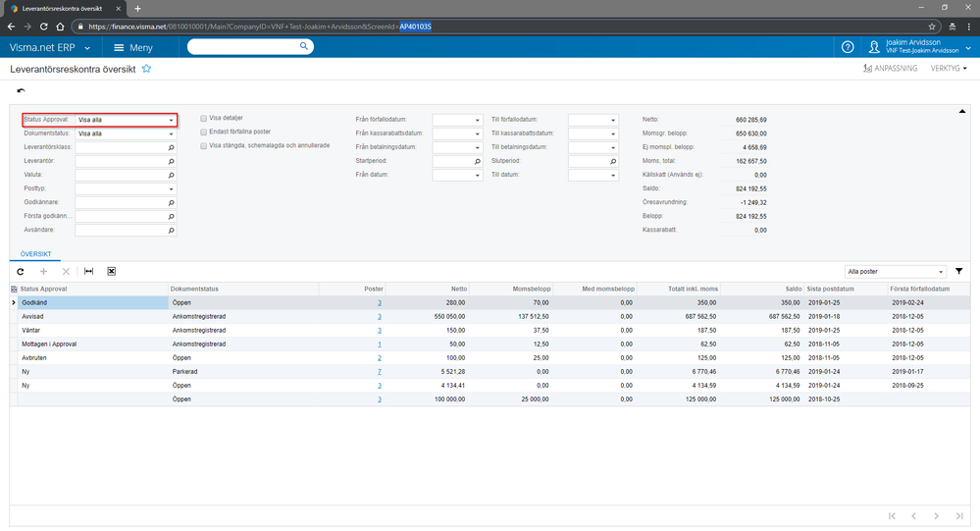Click the fit-to-width columns icon
This screenshot has width=980, height=531.
tap(88, 271)
